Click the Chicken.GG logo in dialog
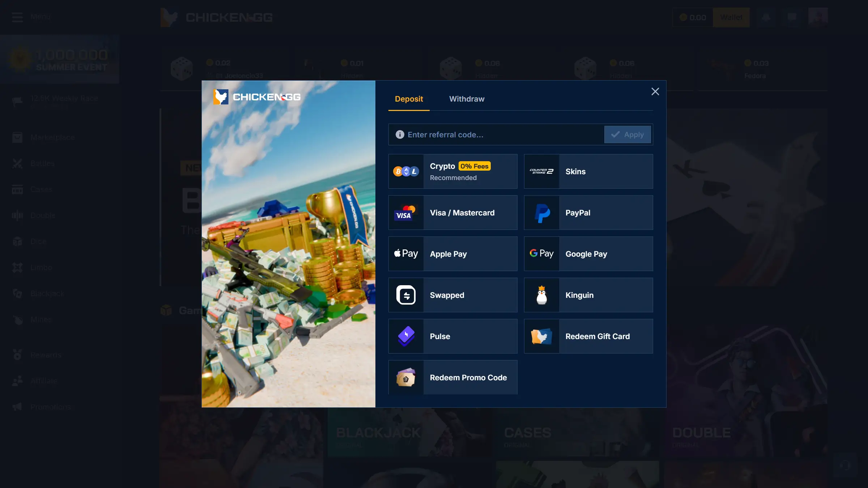This screenshot has height=488, width=868. [x=257, y=97]
